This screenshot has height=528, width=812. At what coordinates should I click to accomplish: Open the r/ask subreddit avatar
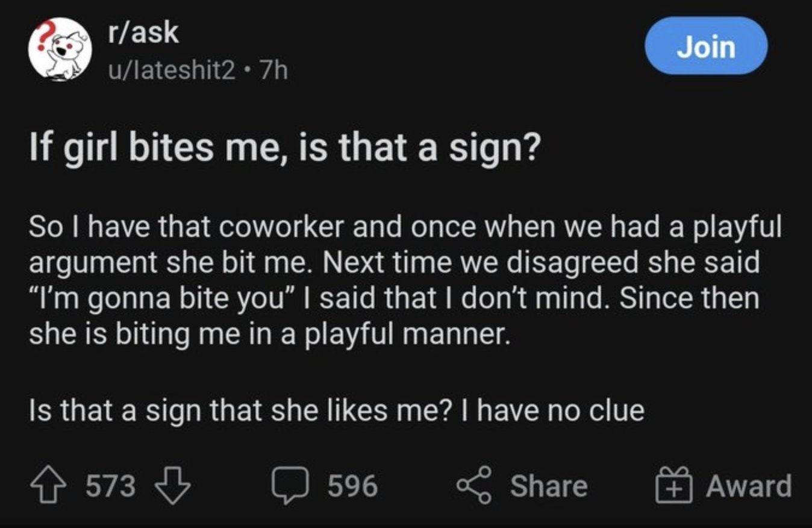(x=58, y=49)
